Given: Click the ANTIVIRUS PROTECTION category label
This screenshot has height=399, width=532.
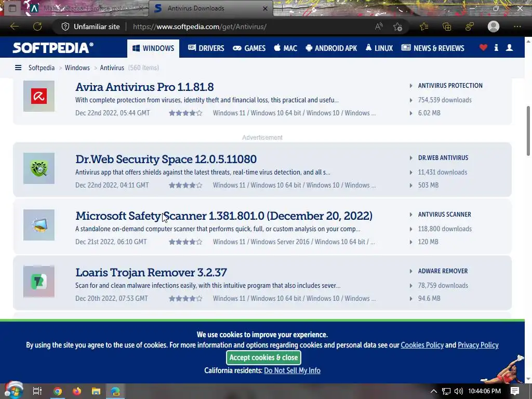Looking at the screenshot, I should 450,86.
